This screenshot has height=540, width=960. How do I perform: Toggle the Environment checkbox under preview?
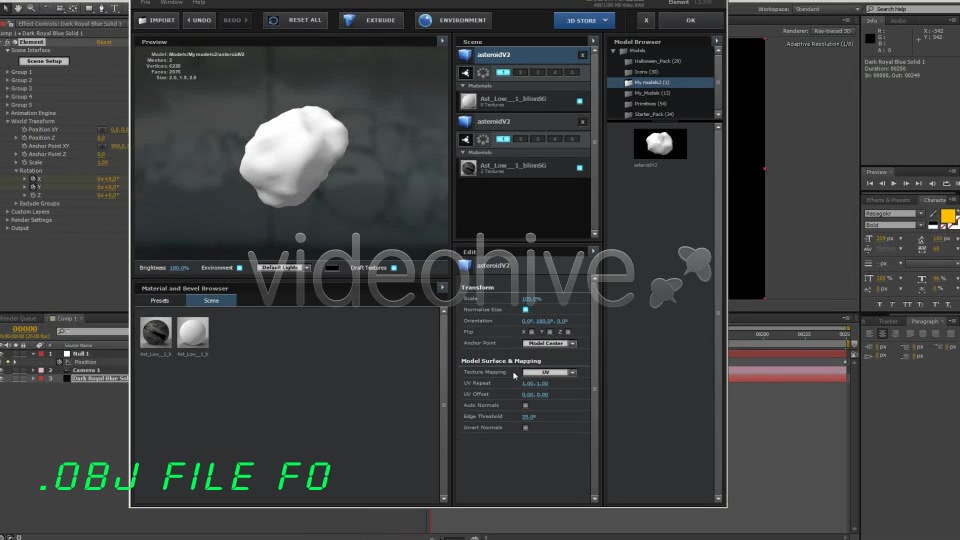[239, 268]
